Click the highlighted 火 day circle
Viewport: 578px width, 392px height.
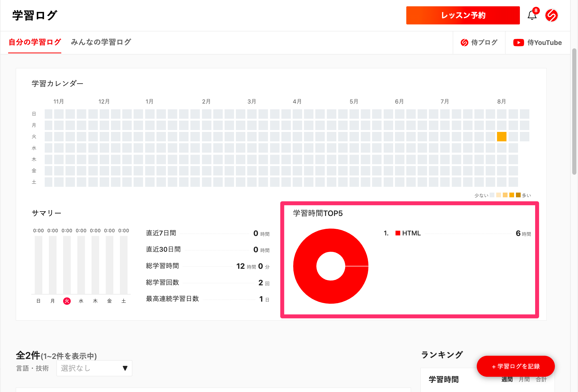[67, 301]
